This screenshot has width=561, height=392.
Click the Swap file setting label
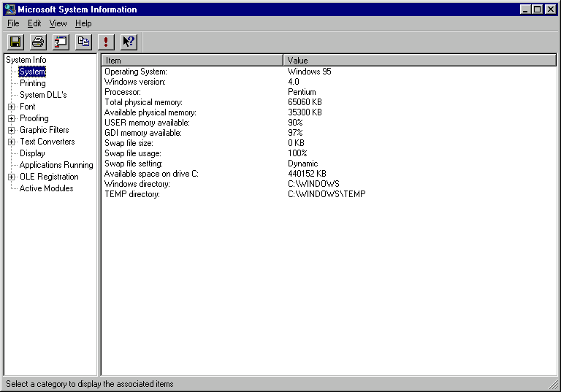tap(134, 164)
